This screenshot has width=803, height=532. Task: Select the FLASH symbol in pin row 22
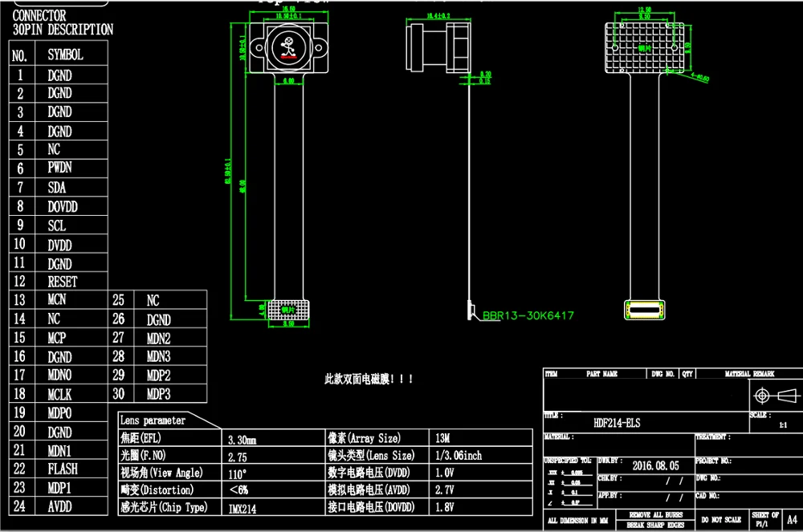pyautogui.click(x=63, y=469)
